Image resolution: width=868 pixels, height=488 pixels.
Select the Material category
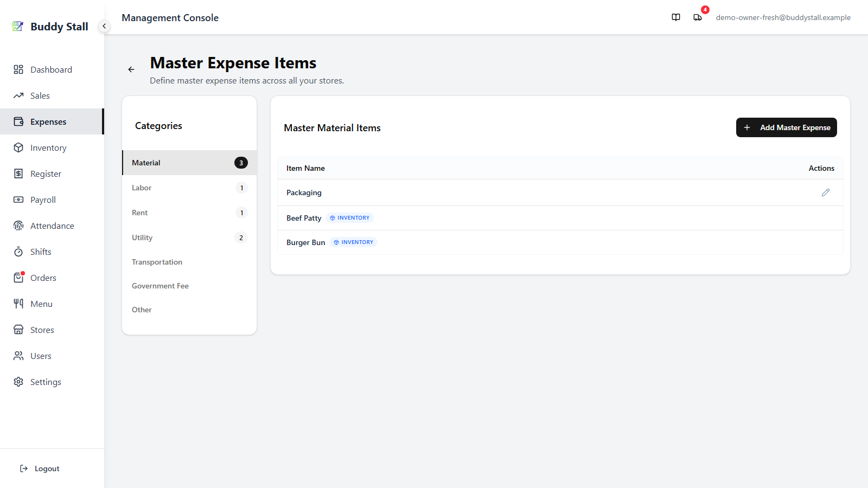click(x=189, y=163)
